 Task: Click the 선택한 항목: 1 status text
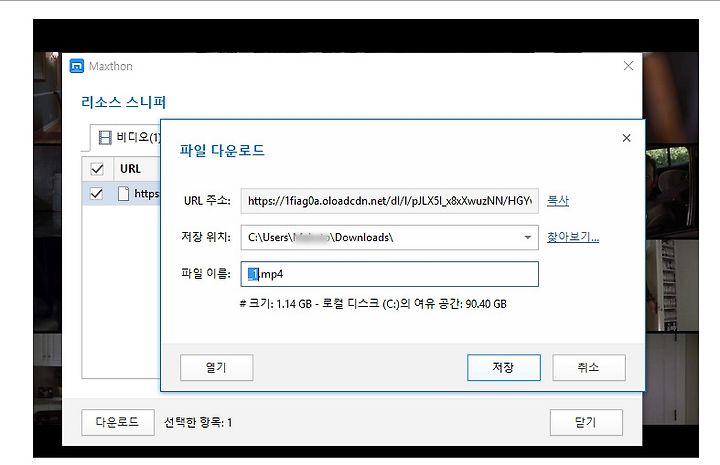pyautogui.click(x=198, y=422)
